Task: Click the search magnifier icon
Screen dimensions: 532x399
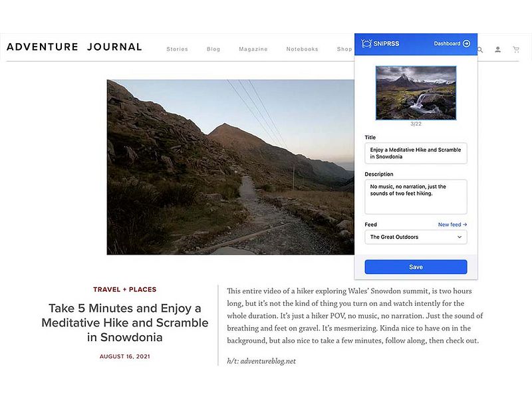Action: click(480, 50)
